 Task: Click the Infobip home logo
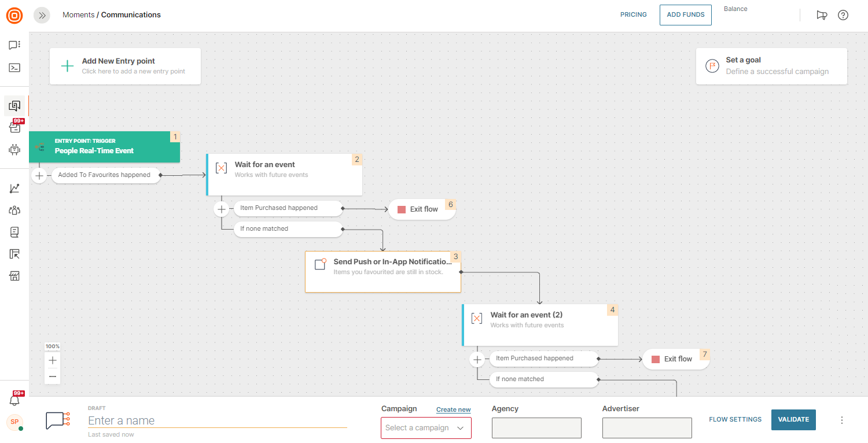tap(14, 16)
